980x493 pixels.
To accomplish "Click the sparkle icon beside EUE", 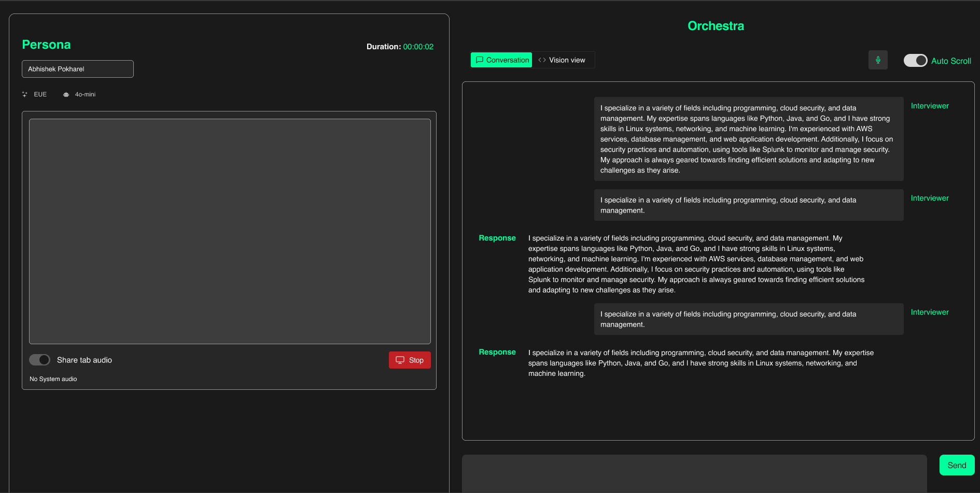I will pos(25,94).
